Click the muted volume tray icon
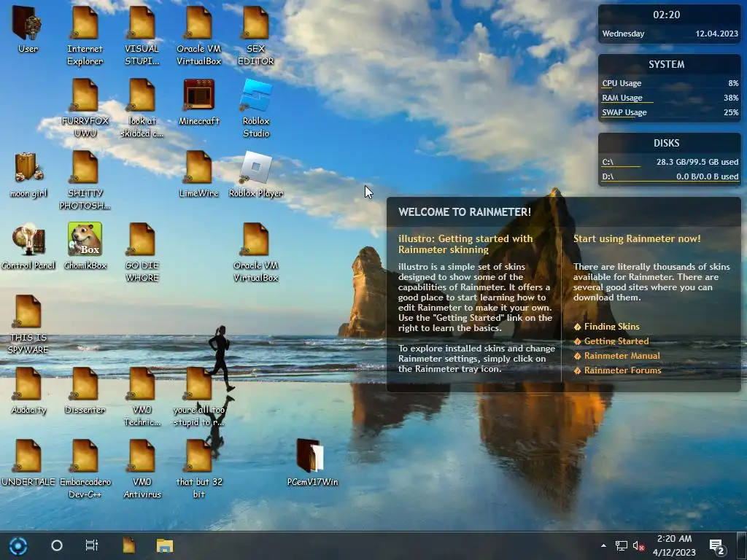Viewport: 747px width, 560px height. pyautogui.click(x=638, y=545)
